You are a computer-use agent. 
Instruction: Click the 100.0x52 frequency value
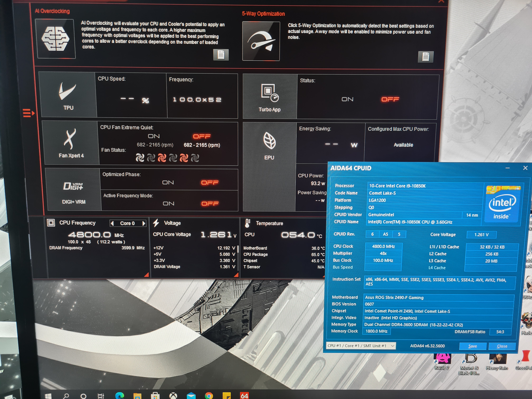[x=197, y=100]
